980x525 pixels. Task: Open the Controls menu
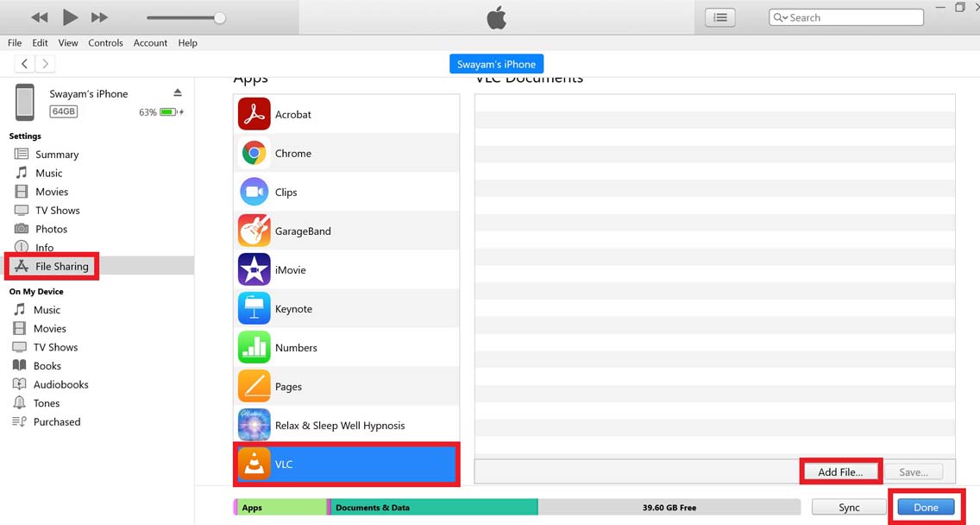(105, 42)
